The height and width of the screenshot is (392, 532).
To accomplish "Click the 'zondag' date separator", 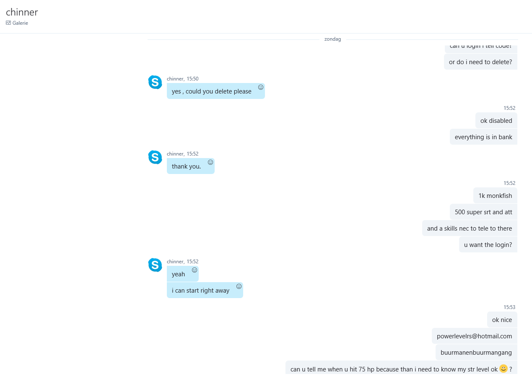I will tap(332, 39).
